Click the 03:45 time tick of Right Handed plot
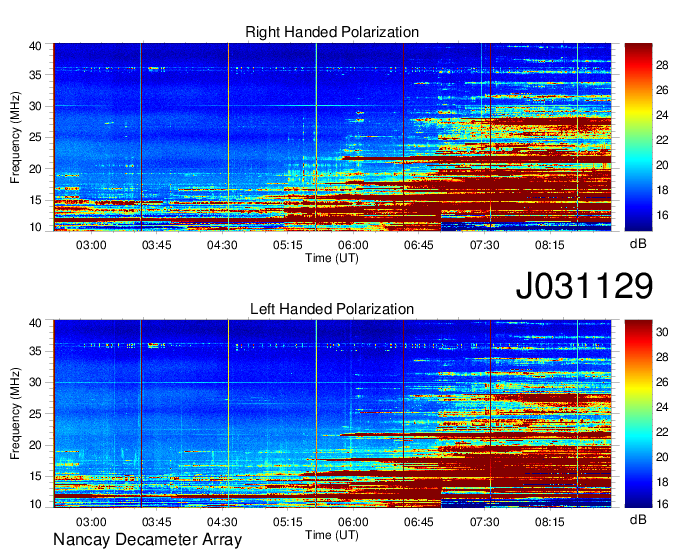680x552 pixels. coord(157,245)
